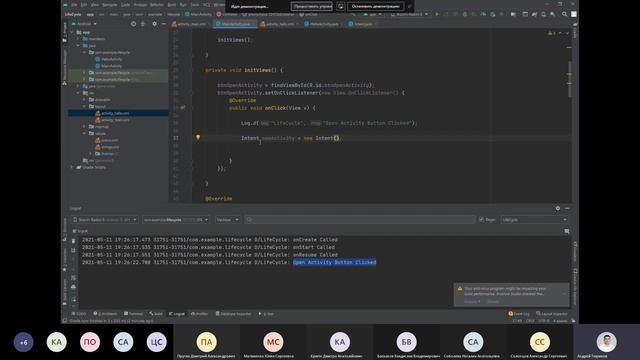Image resolution: width=640 pixels, height=360 pixels.
Task: Click the editor vertical scrollbar
Action: [569, 78]
